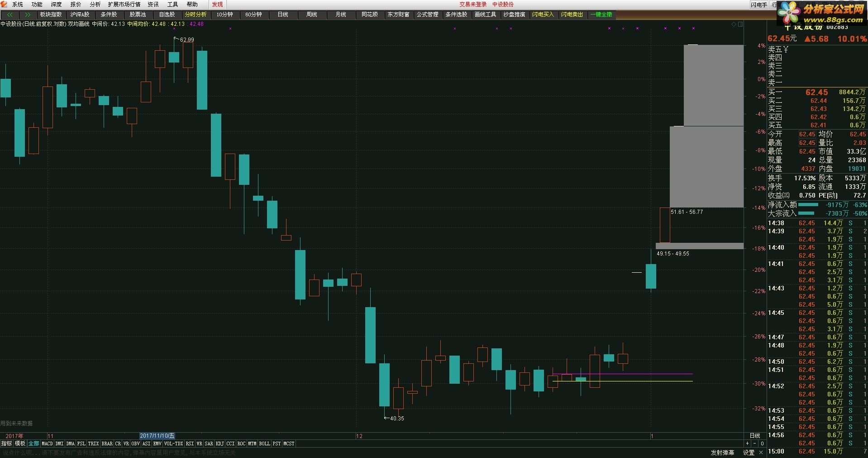Open 设置 next to 发射弹幕
This screenshot has width=868, height=458.
749,453
